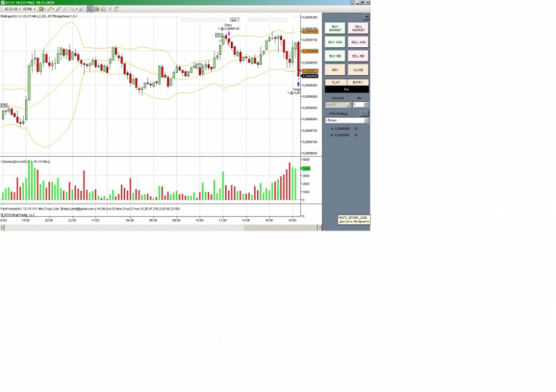Open the chart style candlestick icon
This screenshot has height=392, width=556.
coord(42,9)
